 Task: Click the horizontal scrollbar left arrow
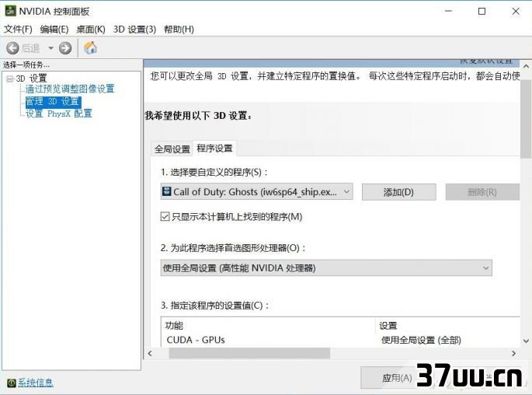pos(151,353)
